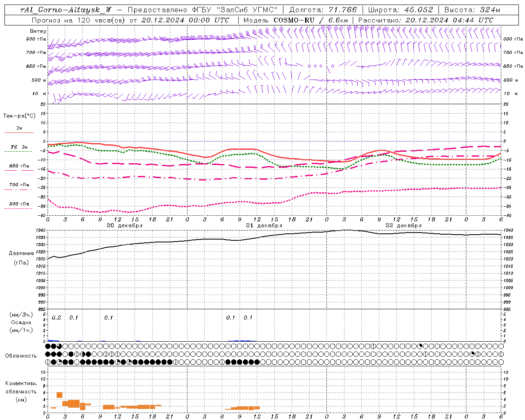Click the computed time Рассчитано: 20.12.2024 04:44 UTC

point(426,20)
